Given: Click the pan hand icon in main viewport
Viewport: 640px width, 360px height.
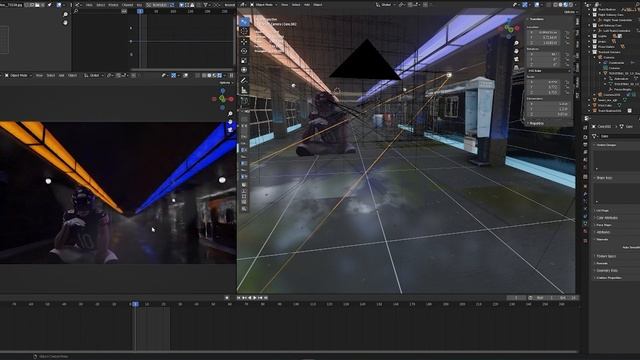Looking at the screenshot, I should (516, 51).
